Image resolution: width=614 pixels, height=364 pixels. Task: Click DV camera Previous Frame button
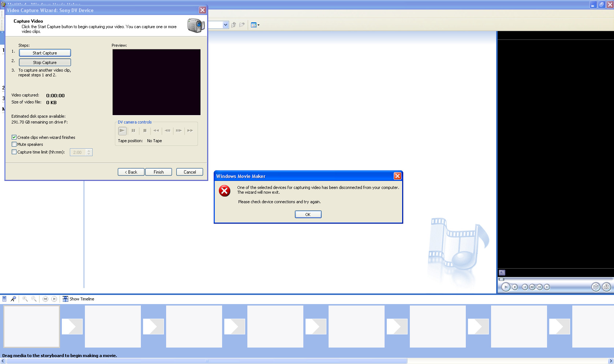click(x=168, y=130)
